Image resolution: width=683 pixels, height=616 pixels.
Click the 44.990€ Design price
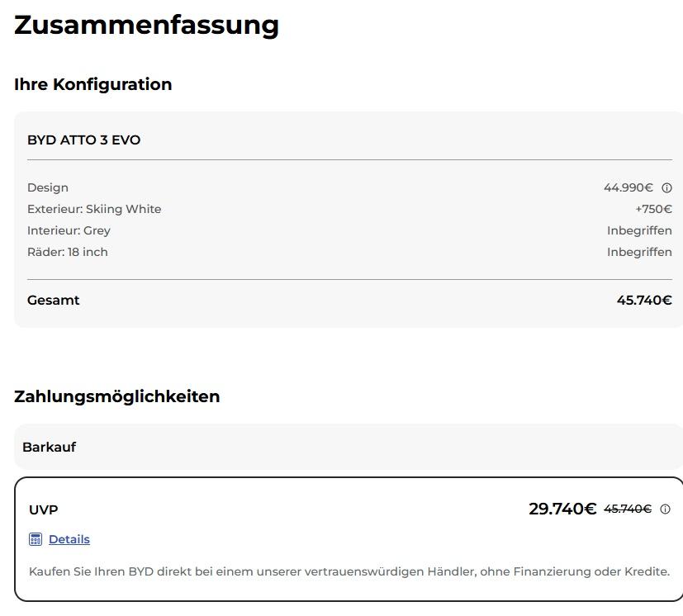pos(628,187)
